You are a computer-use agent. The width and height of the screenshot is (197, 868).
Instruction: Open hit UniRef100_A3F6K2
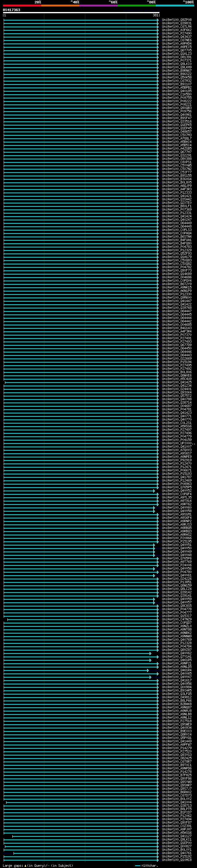coord(176,30)
